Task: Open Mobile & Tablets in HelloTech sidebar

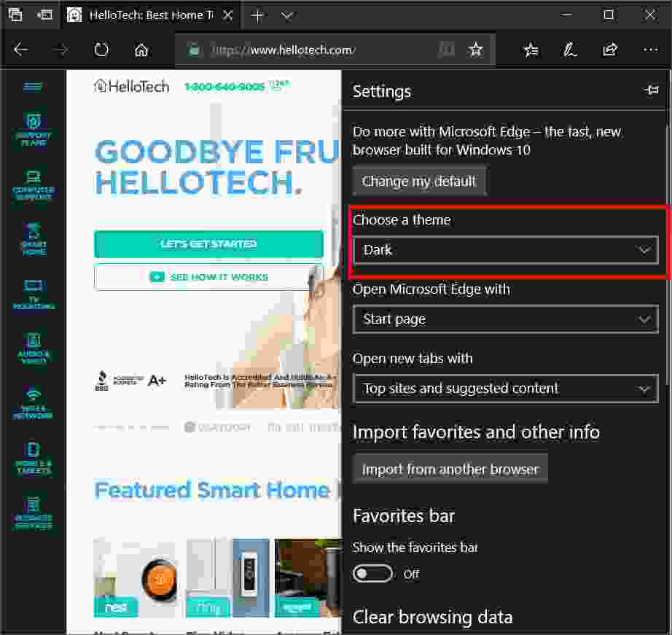Action: click(34, 458)
